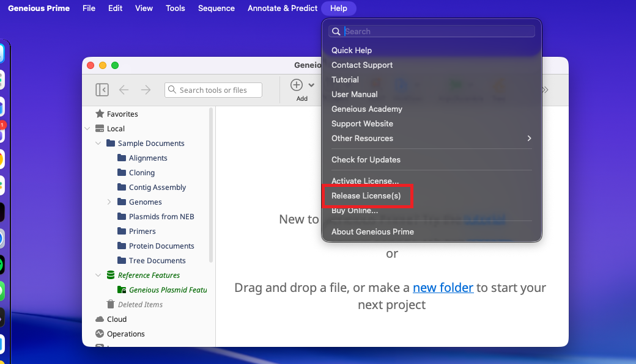Click the Tree Documents folder icon
The width and height of the screenshot is (636, 364).
[122, 260]
